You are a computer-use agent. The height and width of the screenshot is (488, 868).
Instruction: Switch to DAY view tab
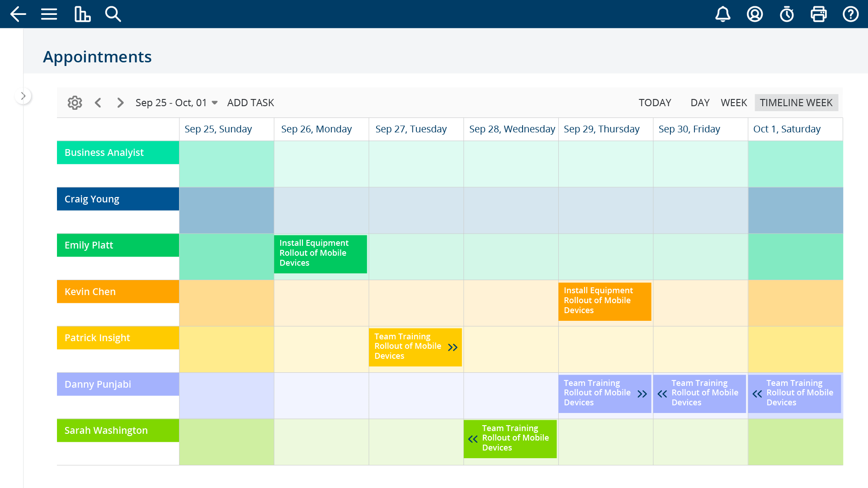(x=699, y=103)
